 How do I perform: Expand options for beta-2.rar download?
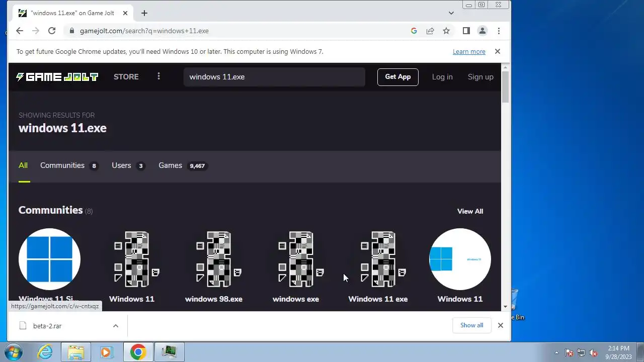click(115, 326)
